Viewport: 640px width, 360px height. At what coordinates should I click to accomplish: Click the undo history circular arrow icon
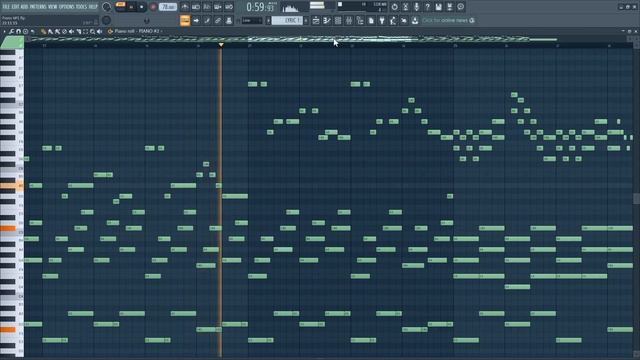[x=394, y=7]
